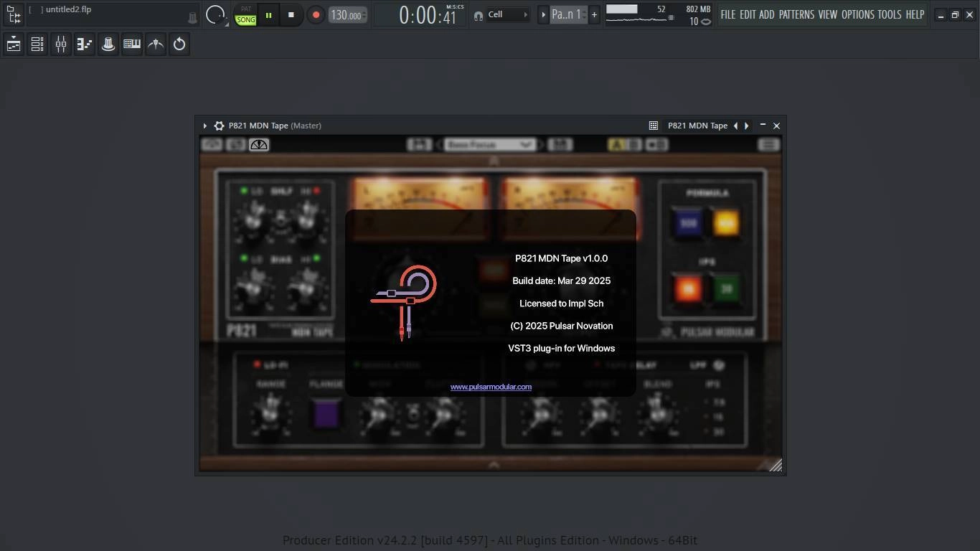Toggle the yellow FORMULA button
980x551 pixels.
click(726, 223)
